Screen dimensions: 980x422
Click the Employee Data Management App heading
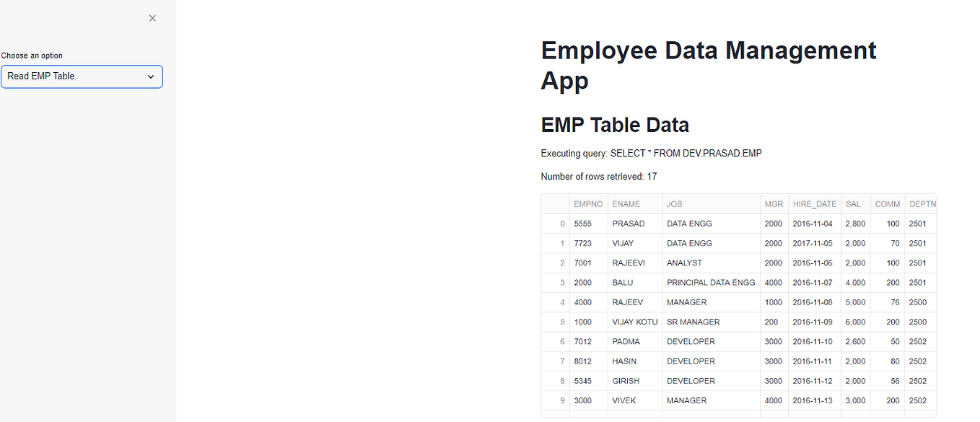[x=708, y=65]
